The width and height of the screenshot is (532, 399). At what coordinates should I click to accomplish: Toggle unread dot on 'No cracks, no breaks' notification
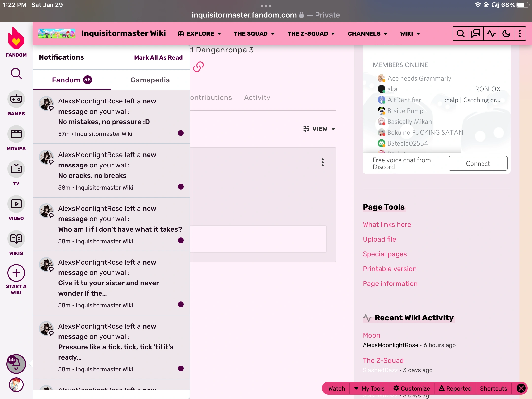pos(181,187)
